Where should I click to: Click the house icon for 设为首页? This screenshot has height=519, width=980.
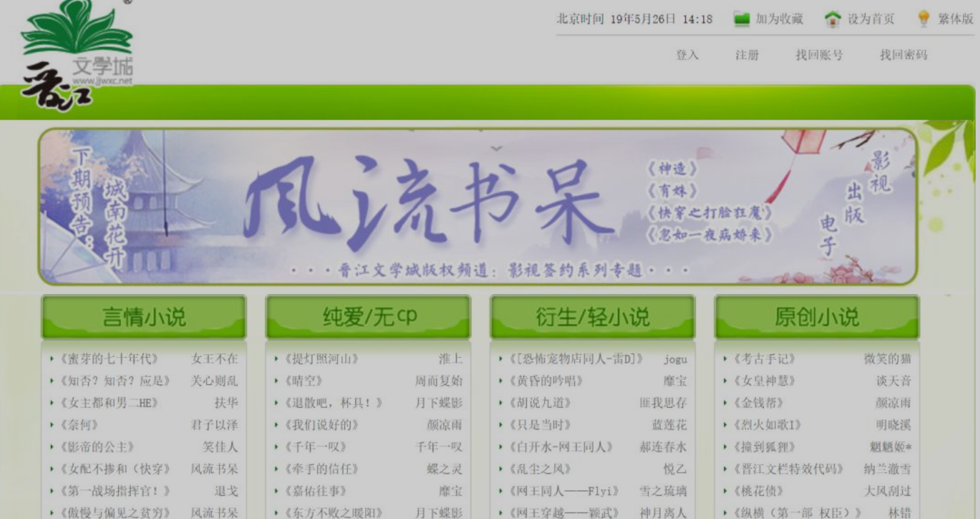[832, 19]
